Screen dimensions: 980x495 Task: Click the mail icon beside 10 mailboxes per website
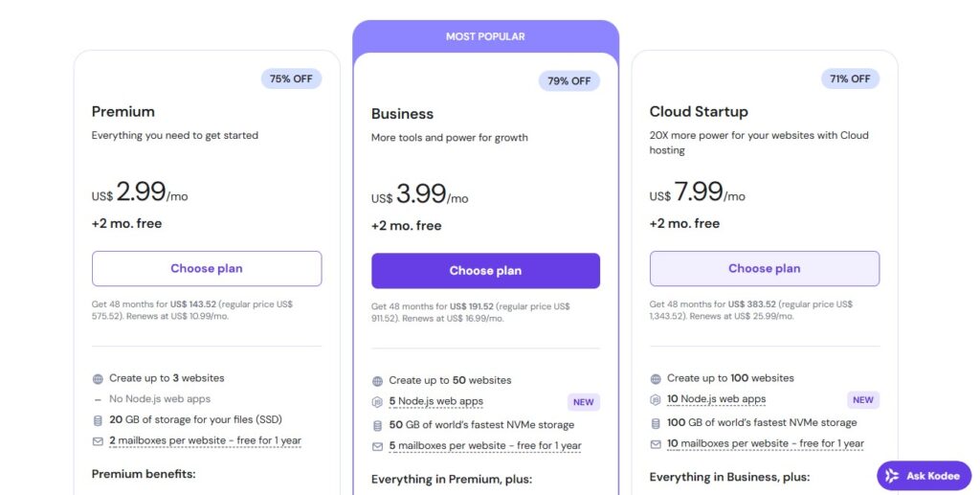656,444
